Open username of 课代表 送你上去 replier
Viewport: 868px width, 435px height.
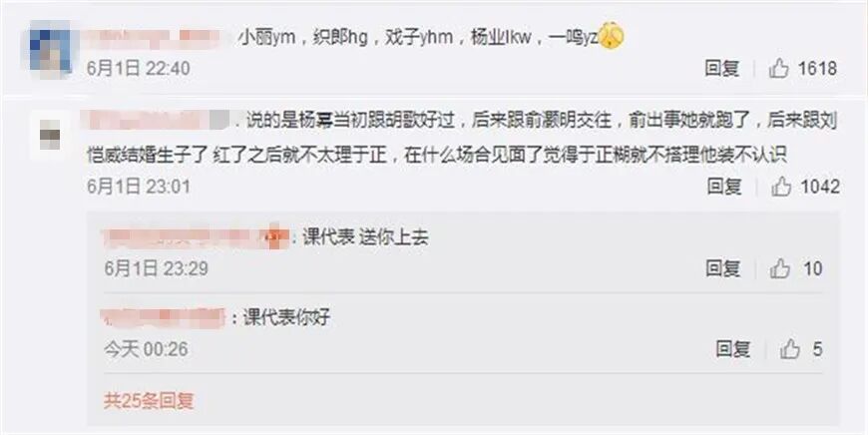tap(196, 236)
